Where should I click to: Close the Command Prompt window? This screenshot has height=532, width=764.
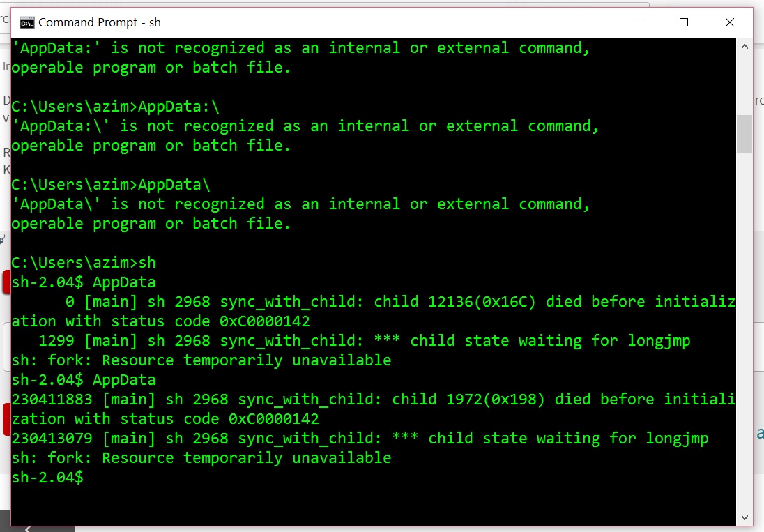[x=729, y=22]
